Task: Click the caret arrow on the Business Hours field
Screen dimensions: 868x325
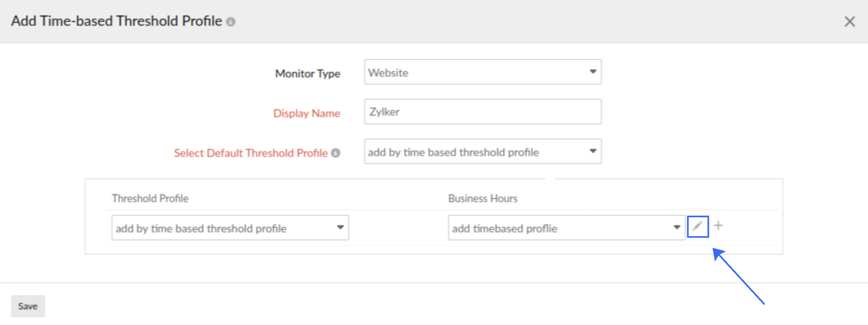Action: tap(677, 227)
